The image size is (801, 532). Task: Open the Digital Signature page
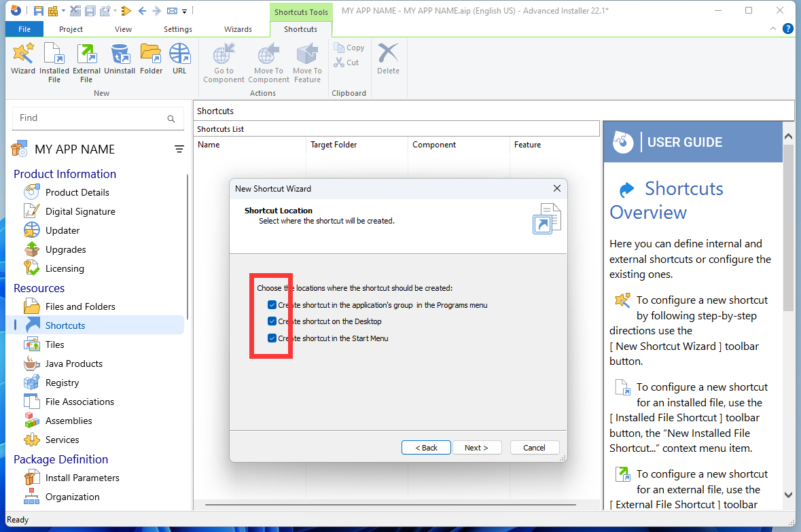80,211
